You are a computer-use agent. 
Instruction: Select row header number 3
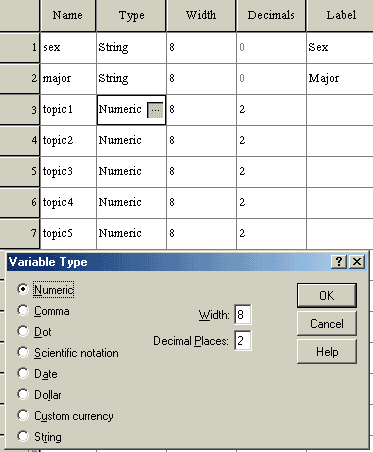click(x=20, y=109)
